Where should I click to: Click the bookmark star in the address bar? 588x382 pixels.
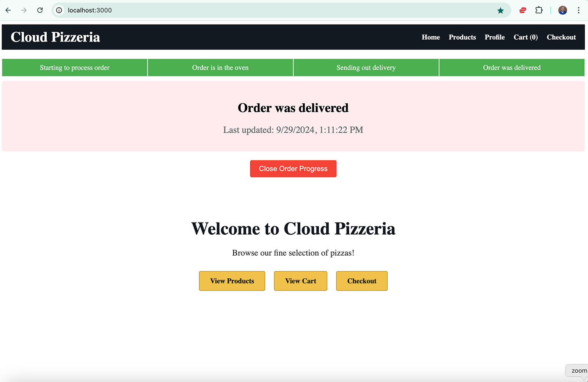500,10
